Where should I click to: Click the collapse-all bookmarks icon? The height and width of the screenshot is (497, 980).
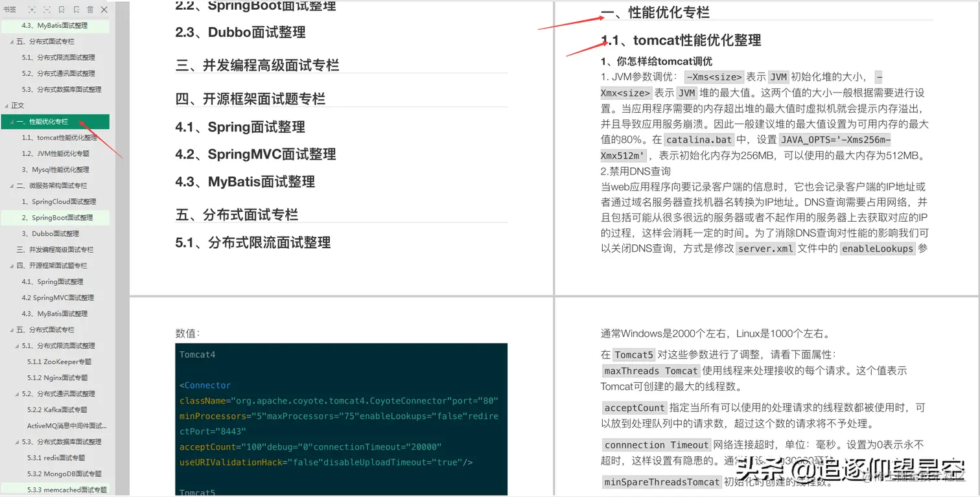click(47, 10)
